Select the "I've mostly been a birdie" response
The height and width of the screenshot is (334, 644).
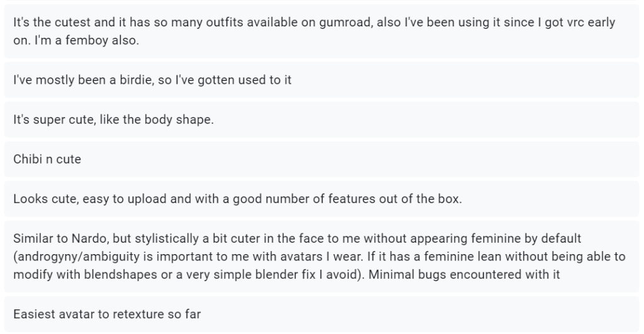click(152, 81)
